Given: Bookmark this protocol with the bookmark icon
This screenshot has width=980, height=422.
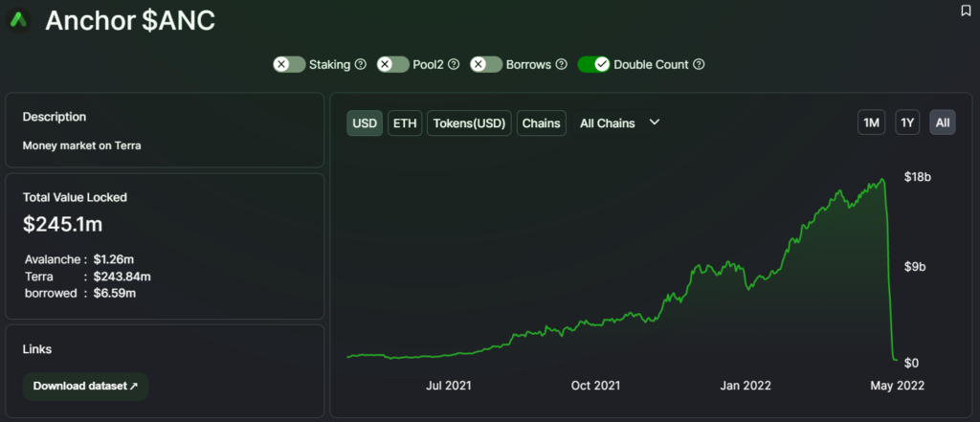Looking at the screenshot, I should (966, 11).
